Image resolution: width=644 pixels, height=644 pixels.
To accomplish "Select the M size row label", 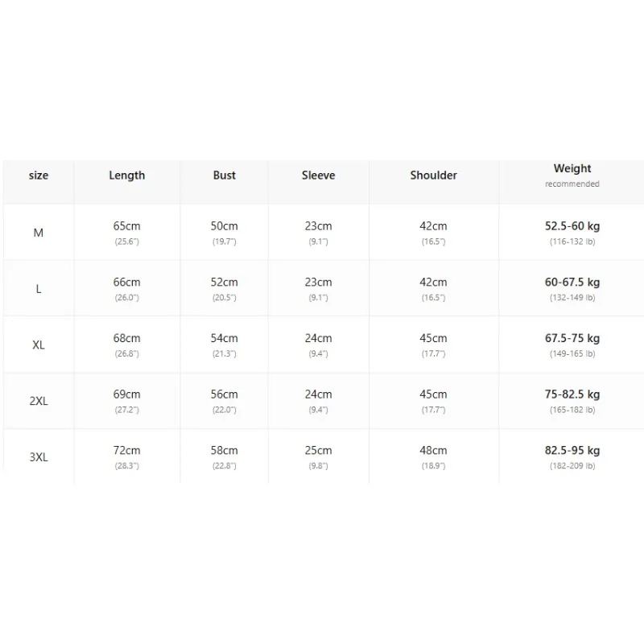I will pos(38,233).
